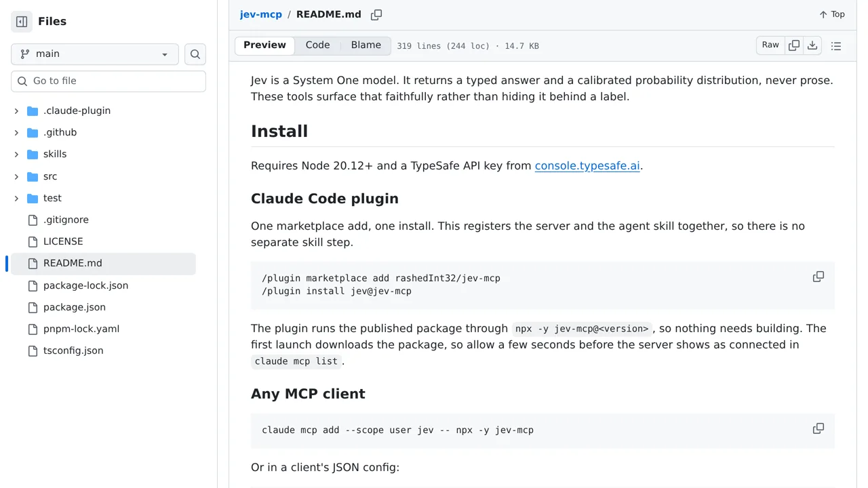
Task: Download the raw file icon
Action: tap(812, 45)
